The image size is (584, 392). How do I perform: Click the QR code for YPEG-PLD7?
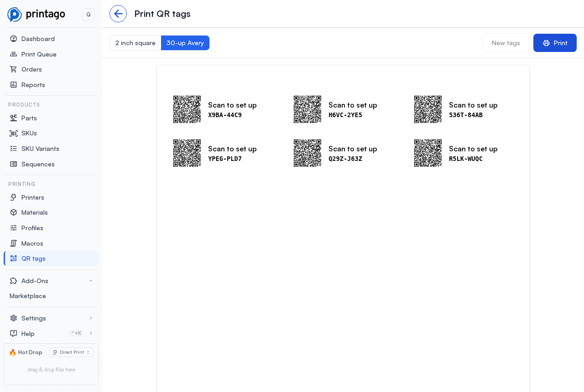click(x=187, y=153)
